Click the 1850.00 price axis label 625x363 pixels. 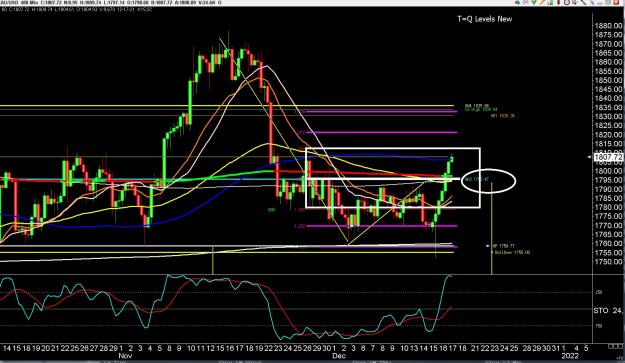[608, 80]
